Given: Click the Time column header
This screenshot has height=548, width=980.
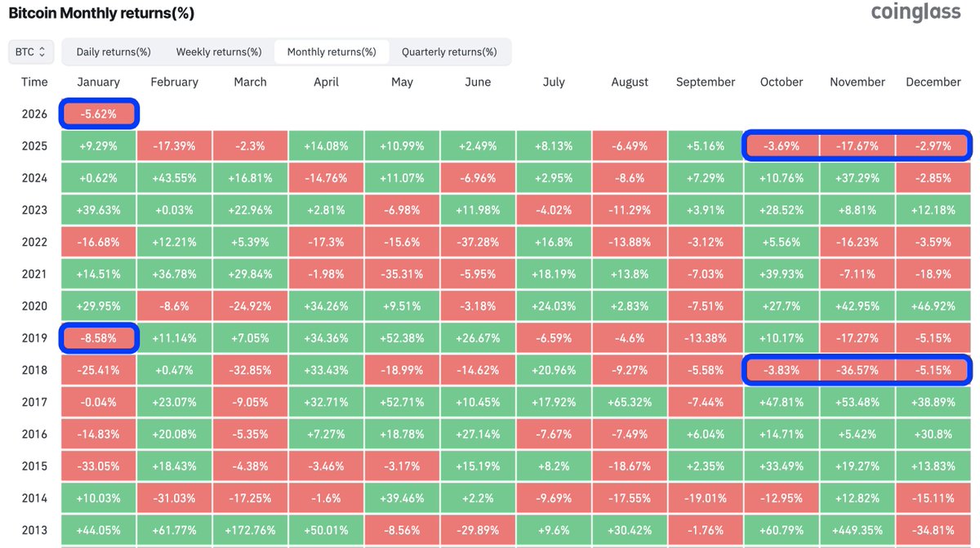Looking at the screenshot, I should tap(34, 82).
